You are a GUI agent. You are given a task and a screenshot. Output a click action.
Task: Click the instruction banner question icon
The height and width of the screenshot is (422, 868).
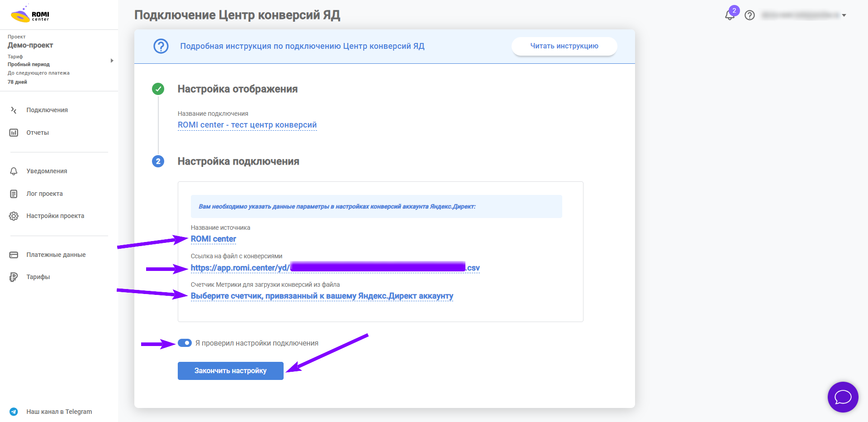point(161,46)
